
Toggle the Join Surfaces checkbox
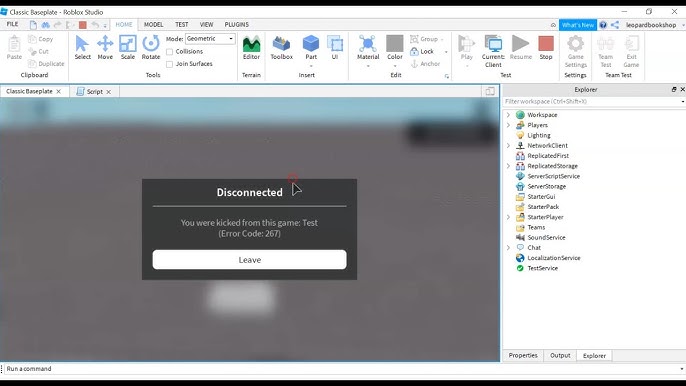coord(169,64)
